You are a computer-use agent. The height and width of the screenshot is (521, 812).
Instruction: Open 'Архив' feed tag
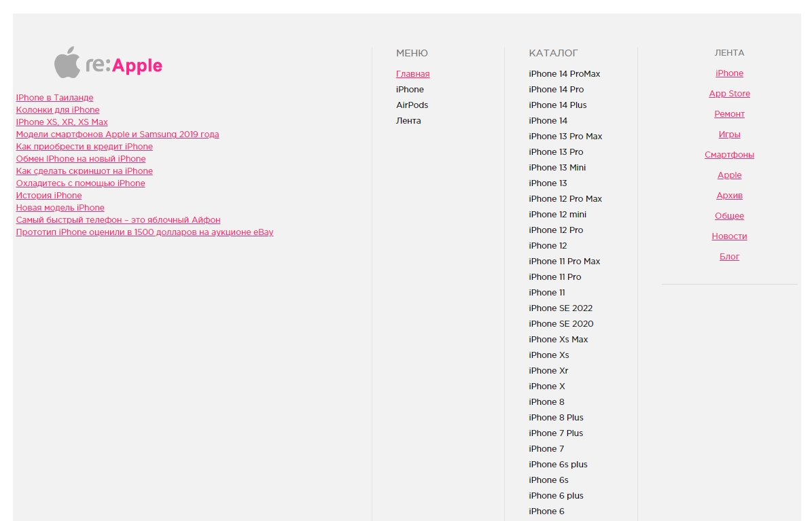(x=729, y=196)
